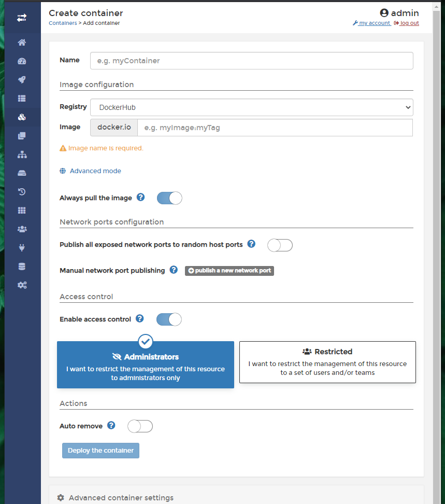Select the Restricted access control option
Image resolution: width=445 pixels, height=504 pixels.
pyautogui.click(x=327, y=362)
